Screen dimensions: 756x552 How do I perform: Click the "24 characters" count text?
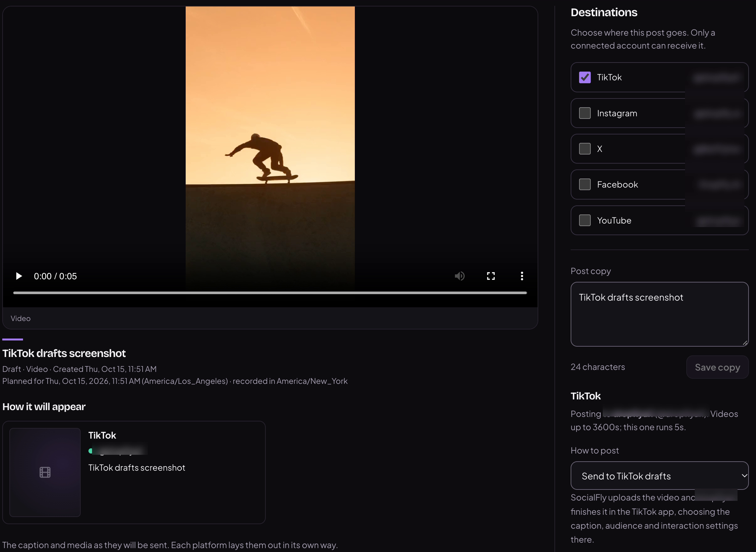pos(598,367)
